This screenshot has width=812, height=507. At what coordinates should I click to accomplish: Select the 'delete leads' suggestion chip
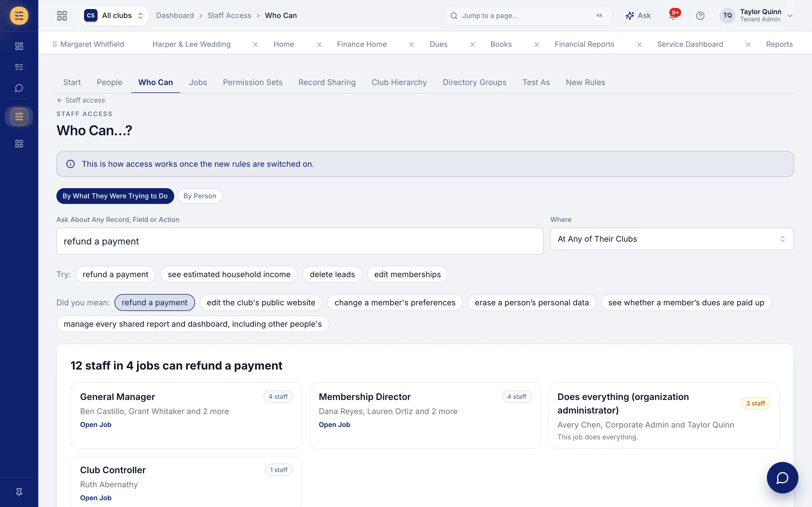(332, 274)
